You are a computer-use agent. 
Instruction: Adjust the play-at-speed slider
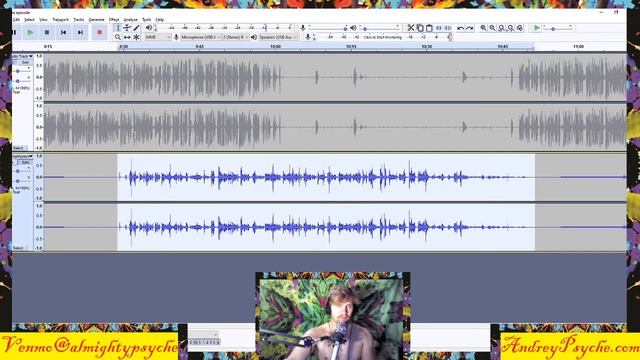pyautogui.click(x=557, y=28)
